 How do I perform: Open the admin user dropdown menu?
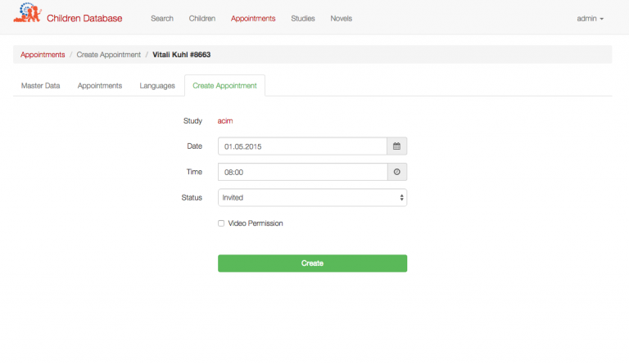click(x=590, y=19)
